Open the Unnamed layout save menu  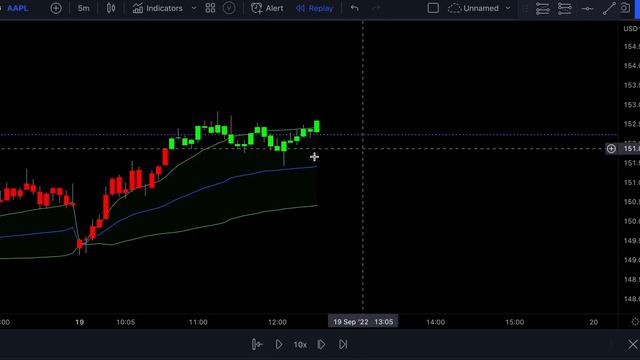(473, 8)
